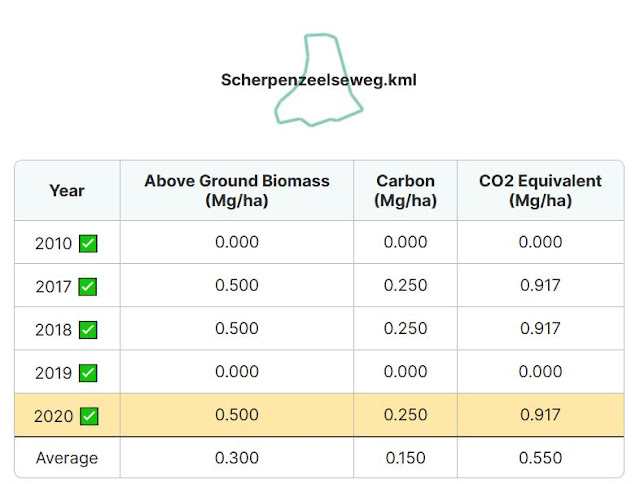Image resolution: width=640 pixels, height=484 pixels.
Task: Select the 2018 CO2 equivalent value 0.917
Action: 540,329
